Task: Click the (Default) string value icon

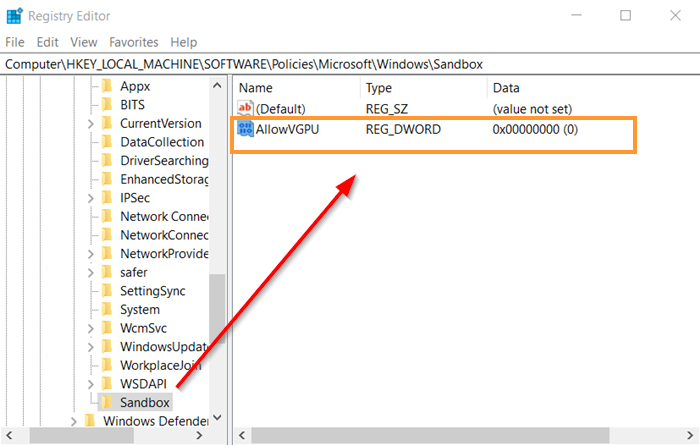Action: tap(245, 108)
